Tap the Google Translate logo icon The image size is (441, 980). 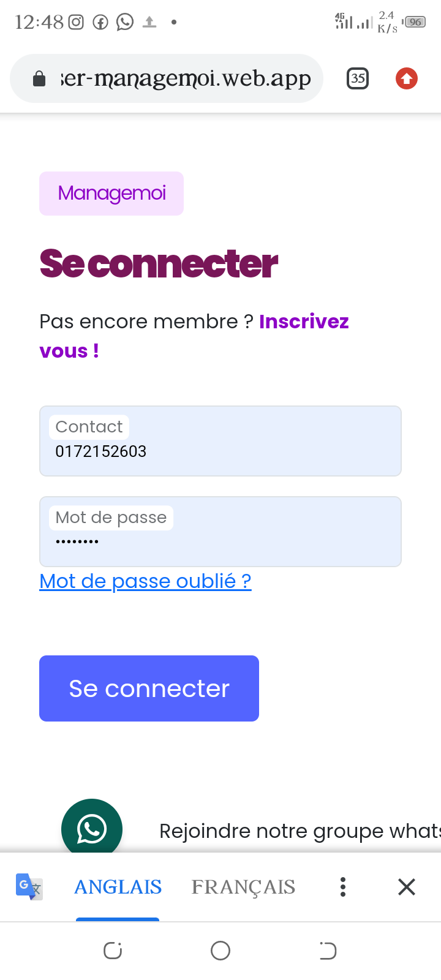tap(29, 886)
